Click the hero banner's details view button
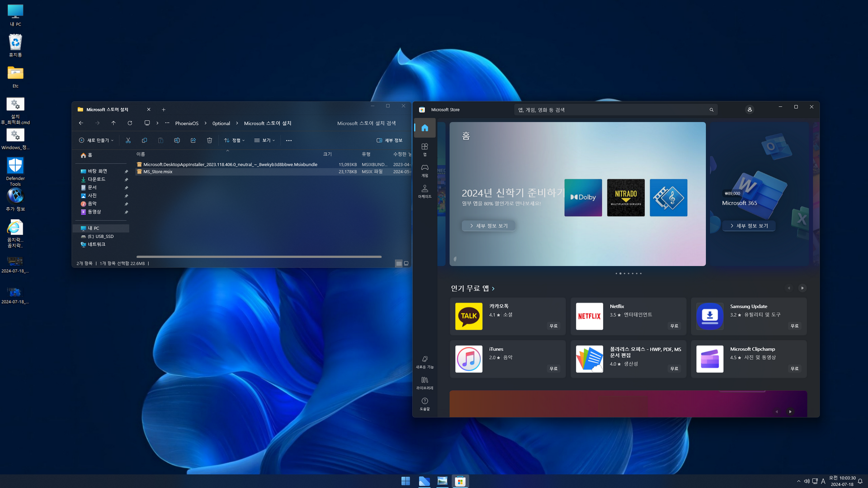The height and width of the screenshot is (488, 868). [x=488, y=226]
